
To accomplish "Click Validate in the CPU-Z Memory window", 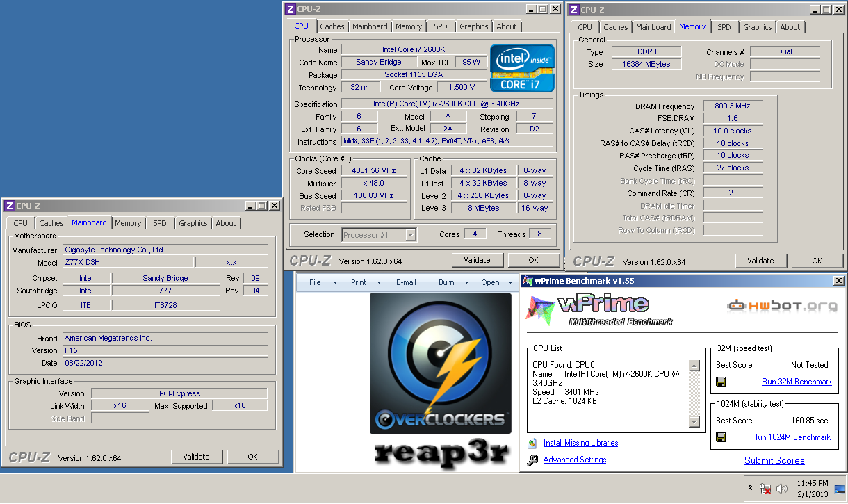I will [761, 261].
